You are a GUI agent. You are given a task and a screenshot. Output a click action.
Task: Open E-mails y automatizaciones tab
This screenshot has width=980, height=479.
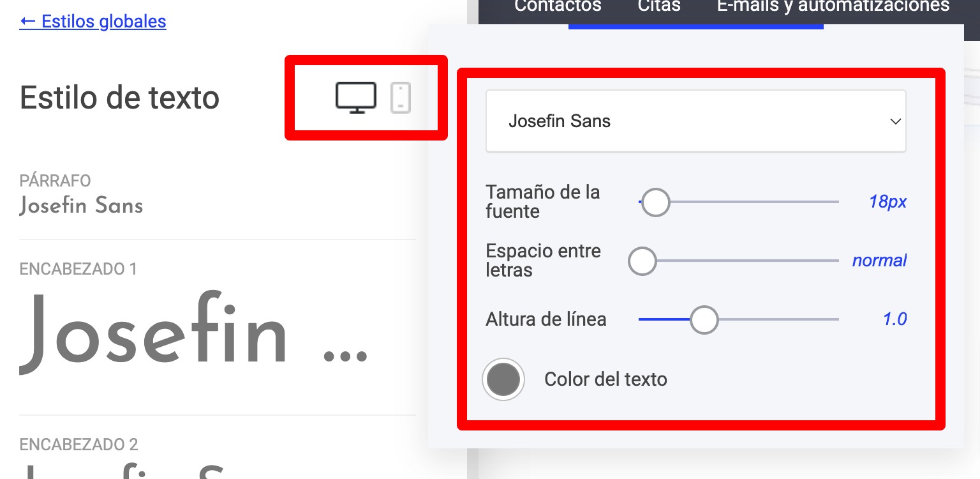pos(833,6)
